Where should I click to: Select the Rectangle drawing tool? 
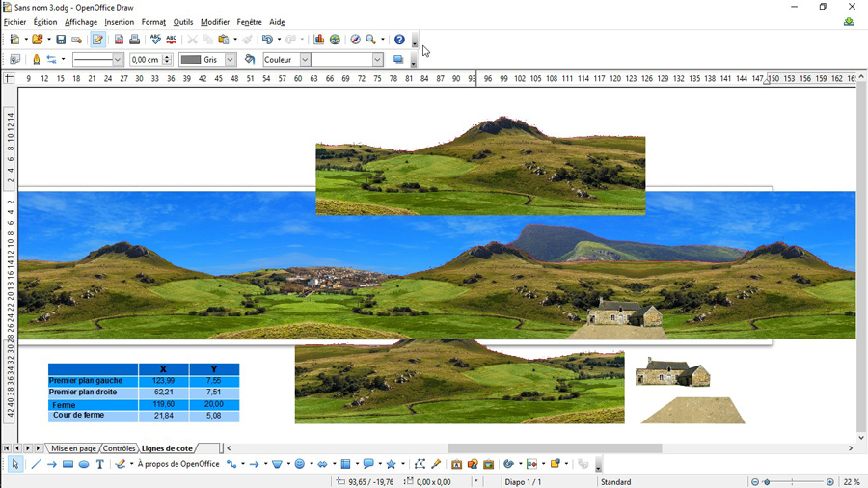[x=68, y=464]
